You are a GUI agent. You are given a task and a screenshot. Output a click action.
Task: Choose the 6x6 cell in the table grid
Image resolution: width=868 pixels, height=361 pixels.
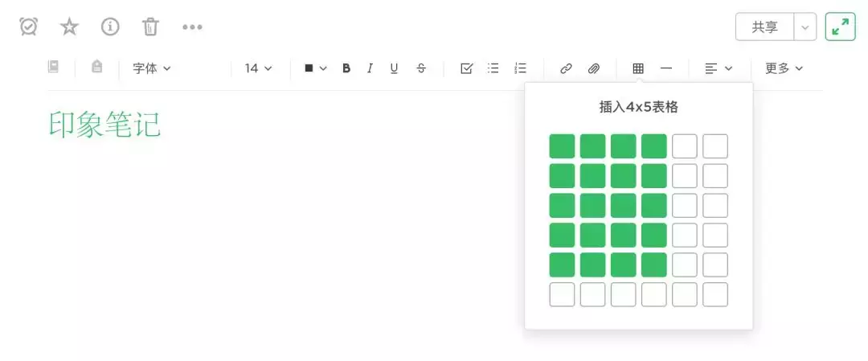715,294
